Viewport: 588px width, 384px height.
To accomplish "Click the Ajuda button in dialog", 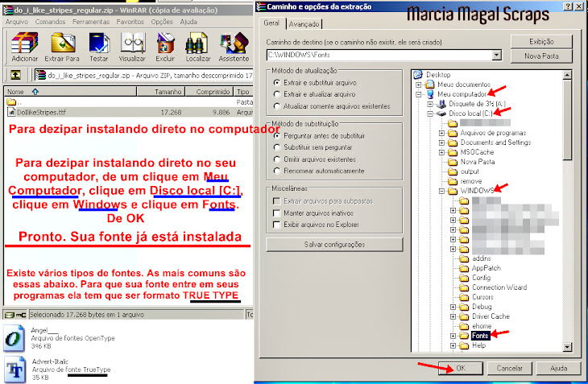I will tap(558, 368).
